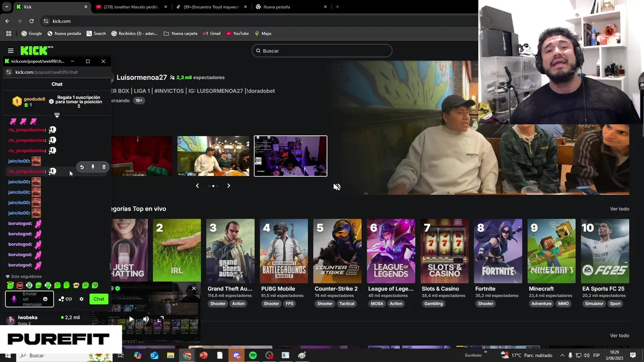The image size is (644, 362).
Task: Select the restaurant stream thumbnail in carousel
Action: pyautogui.click(x=213, y=156)
